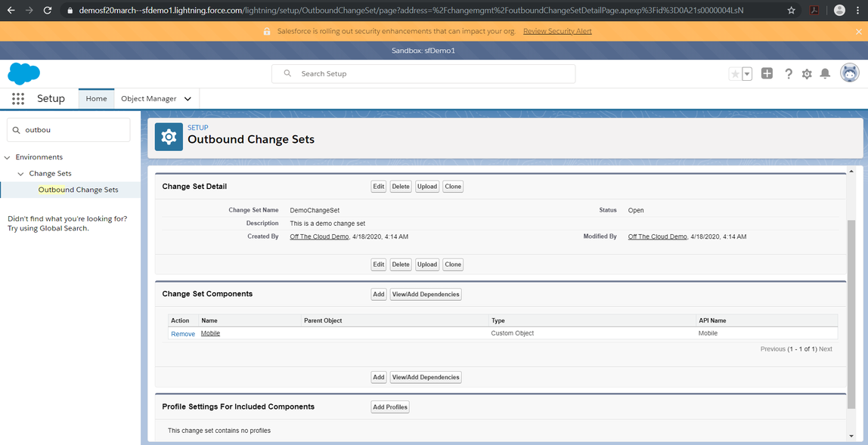Click the scrollbar down arrow
This screenshot has height=445, width=868.
tap(851, 436)
